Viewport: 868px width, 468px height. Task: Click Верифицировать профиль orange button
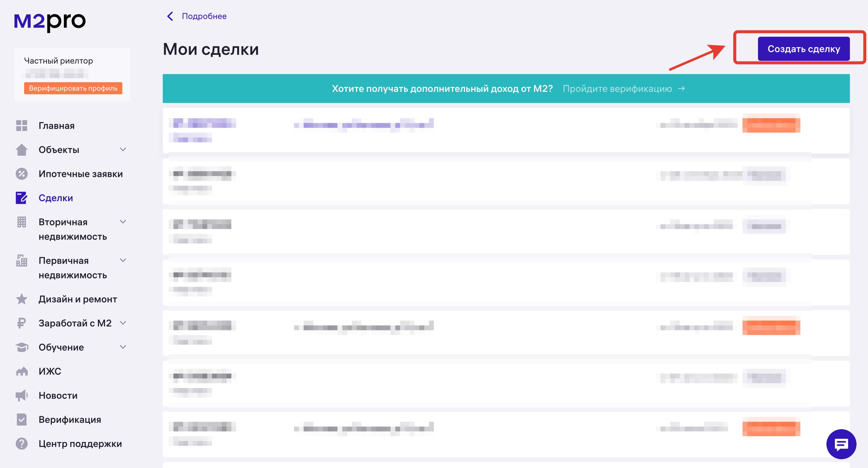point(73,88)
